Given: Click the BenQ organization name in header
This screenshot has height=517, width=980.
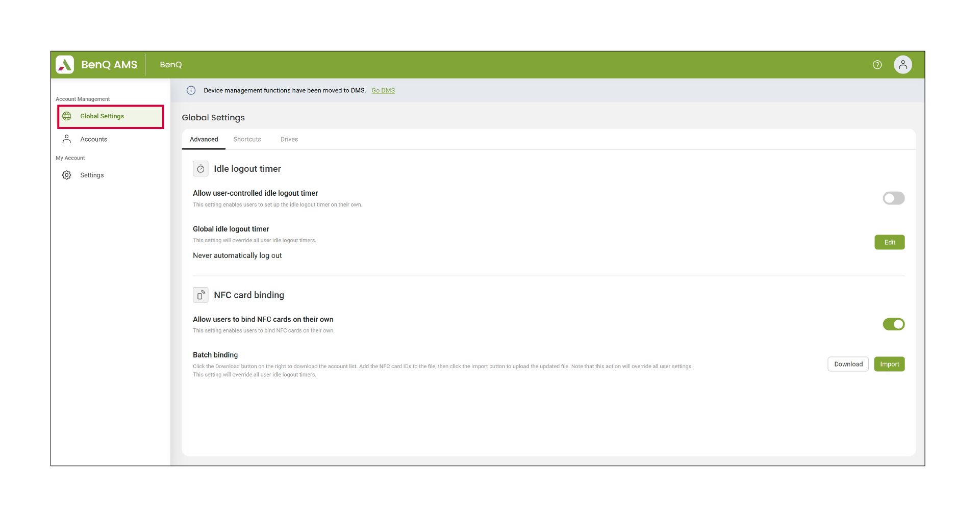Looking at the screenshot, I should (x=171, y=65).
